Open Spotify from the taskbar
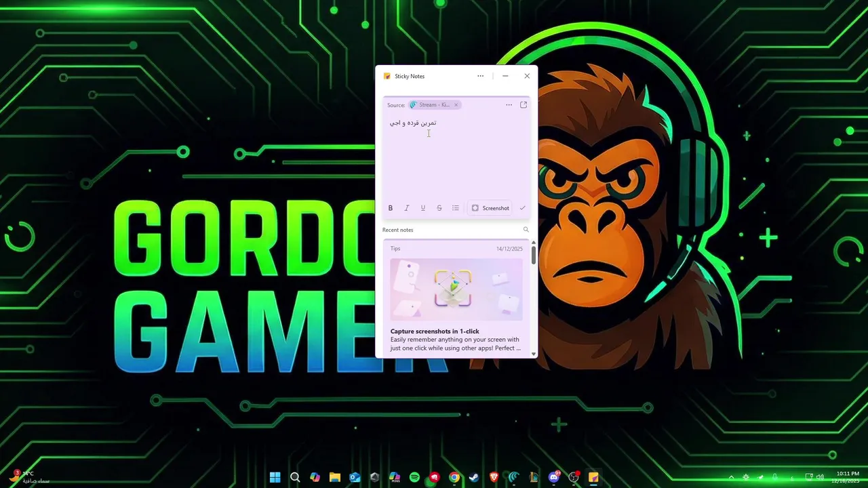 tap(414, 477)
